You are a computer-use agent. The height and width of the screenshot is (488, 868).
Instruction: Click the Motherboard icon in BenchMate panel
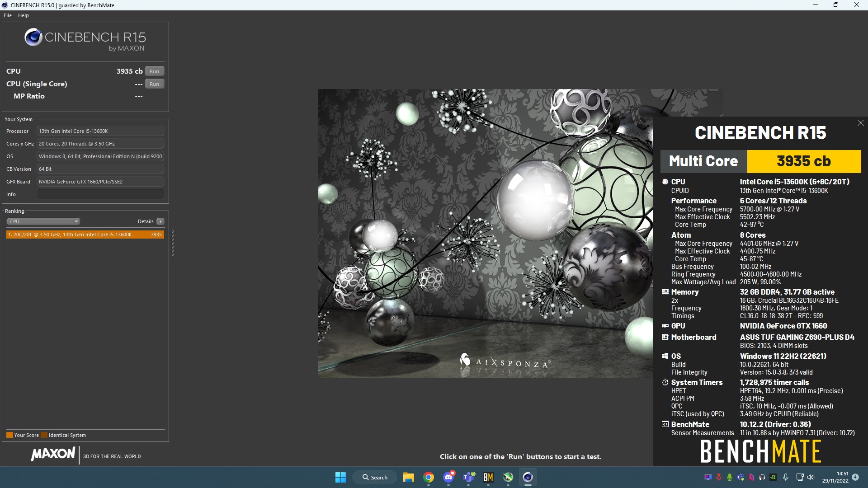coord(665,337)
